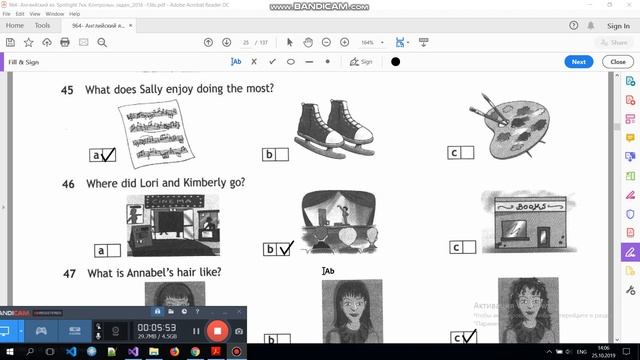The image size is (640, 360).
Task: Select the dot tool
Action: [x=327, y=62]
